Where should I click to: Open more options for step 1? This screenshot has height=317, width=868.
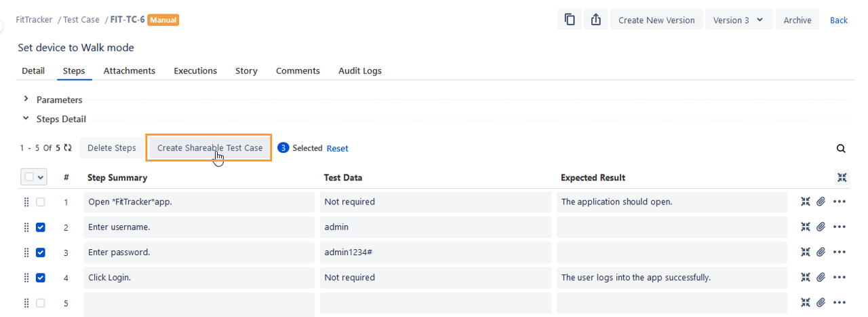840,202
